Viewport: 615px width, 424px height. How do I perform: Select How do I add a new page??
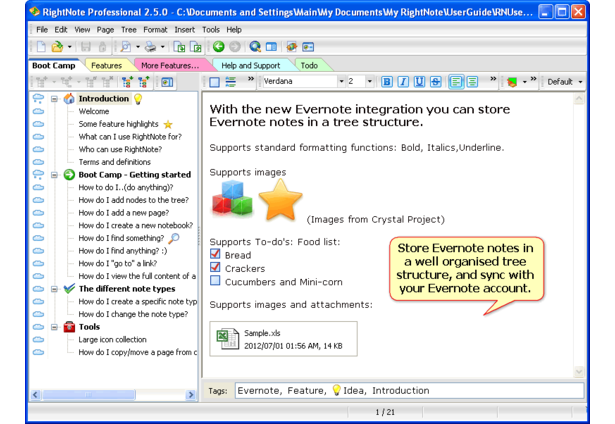click(124, 213)
